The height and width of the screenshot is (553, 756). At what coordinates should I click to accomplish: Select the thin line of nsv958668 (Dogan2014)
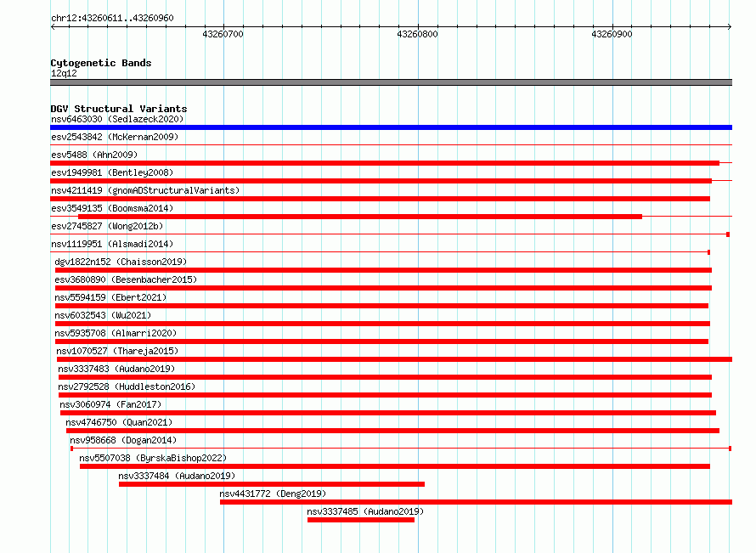click(x=401, y=449)
